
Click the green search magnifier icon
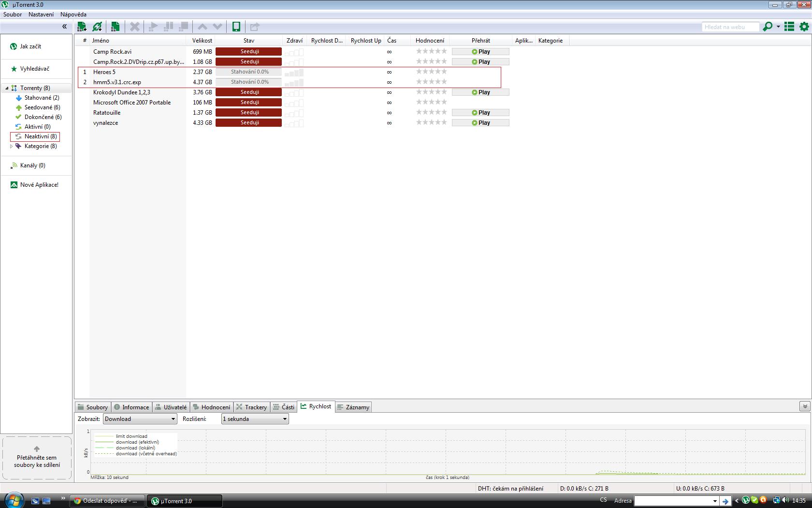(x=768, y=27)
